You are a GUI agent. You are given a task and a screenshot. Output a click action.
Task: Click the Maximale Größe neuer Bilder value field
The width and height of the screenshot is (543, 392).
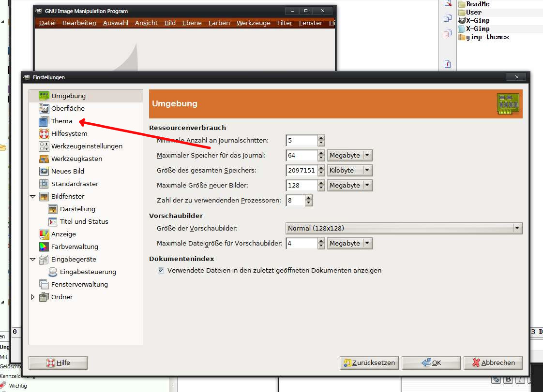pos(302,186)
